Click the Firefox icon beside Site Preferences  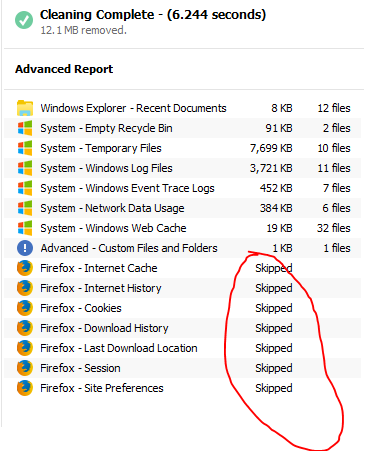point(25,388)
